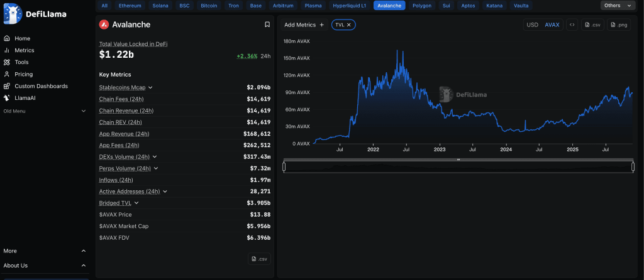Click the left handle of chart range slider
644x280 pixels.
click(284, 166)
